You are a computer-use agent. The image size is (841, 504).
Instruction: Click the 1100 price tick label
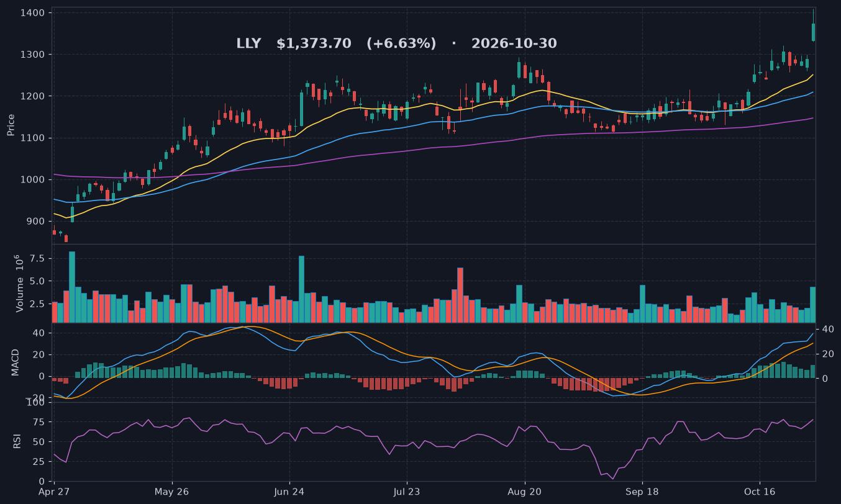tap(32, 138)
